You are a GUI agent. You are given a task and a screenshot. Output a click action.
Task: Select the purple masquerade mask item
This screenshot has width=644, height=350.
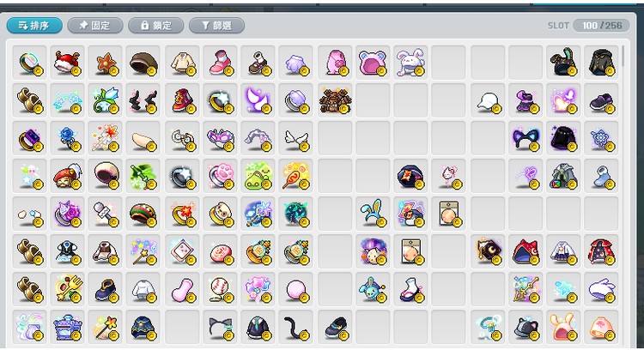[220, 138]
